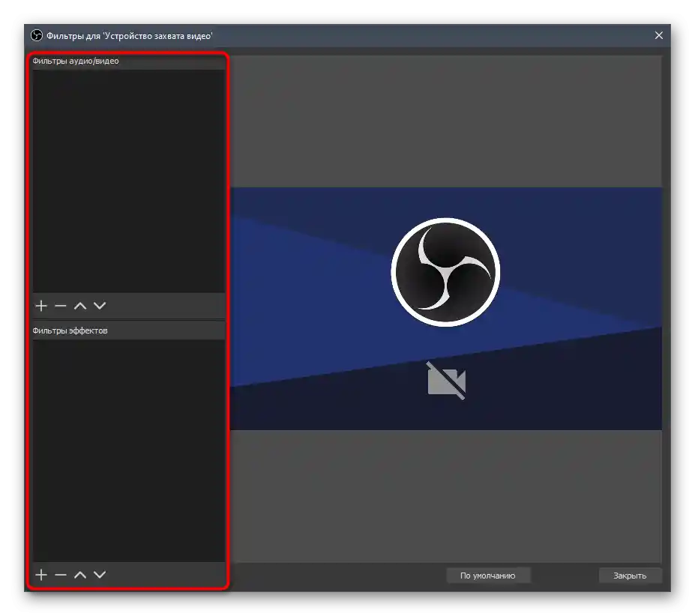The width and height of the screenshot is (695, 616).
Task: Move effect filter up with arrow
Action: tap(80, 575)
